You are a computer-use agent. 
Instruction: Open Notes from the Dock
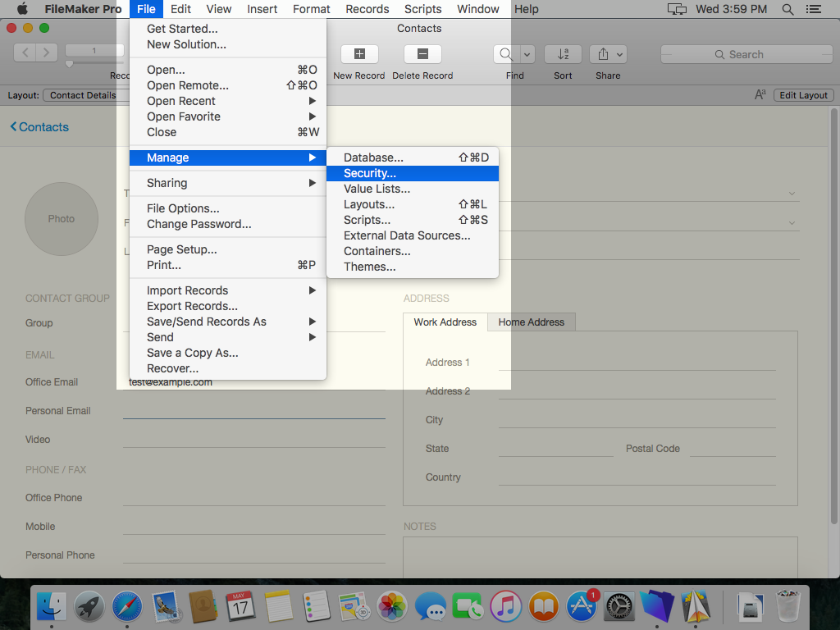click(279, 607)
